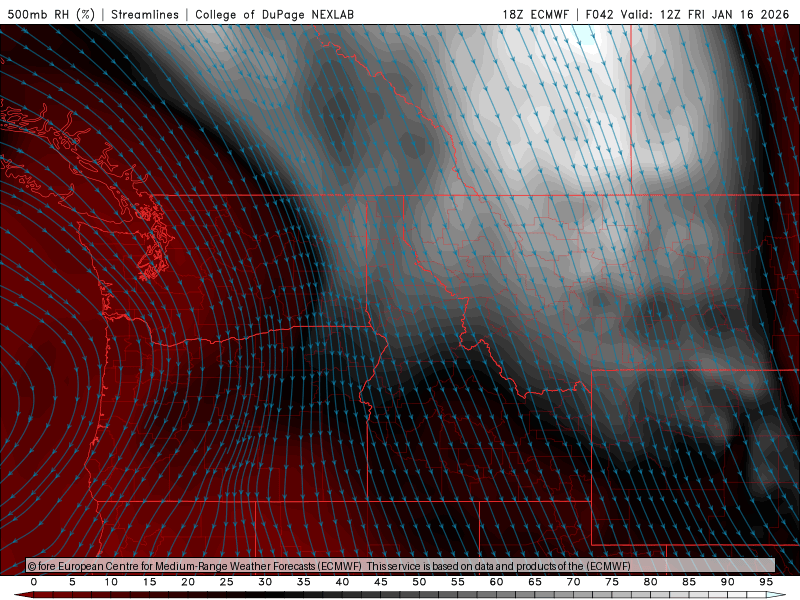Click the "F042" forecast hour label
Viewport: 800px width, 600px height.
point(599,14)
